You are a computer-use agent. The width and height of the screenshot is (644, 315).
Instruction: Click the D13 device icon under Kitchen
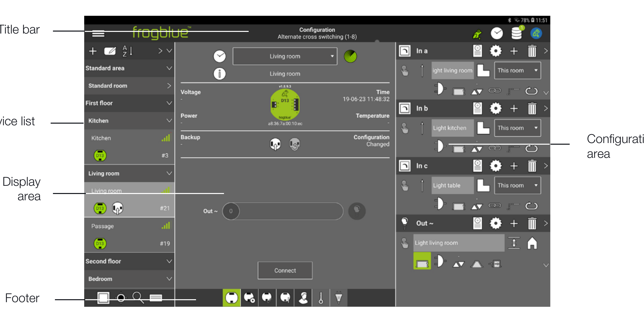pyautogui.click(x=100, y=156)
